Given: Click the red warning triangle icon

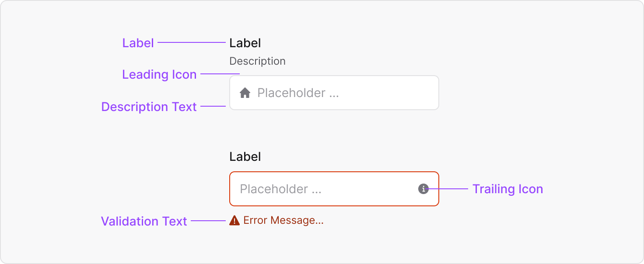Looking at the screenshot, I should [234, 220].
